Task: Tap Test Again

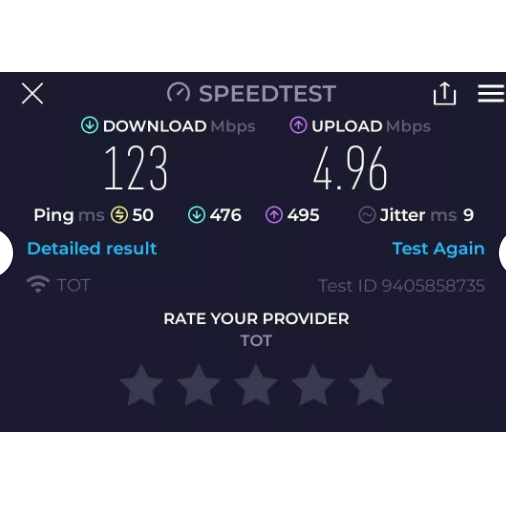Action: (438, 249)
